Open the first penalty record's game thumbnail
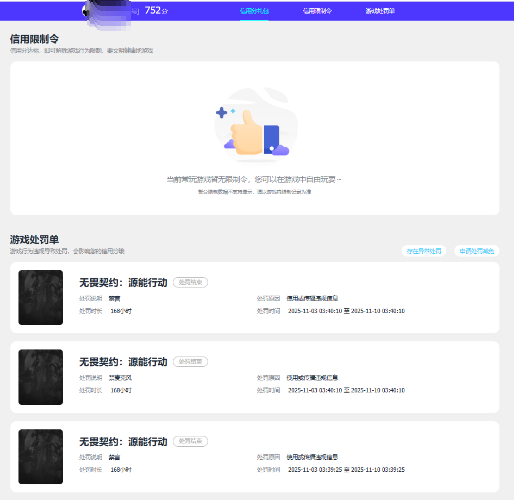 [41, 297]
